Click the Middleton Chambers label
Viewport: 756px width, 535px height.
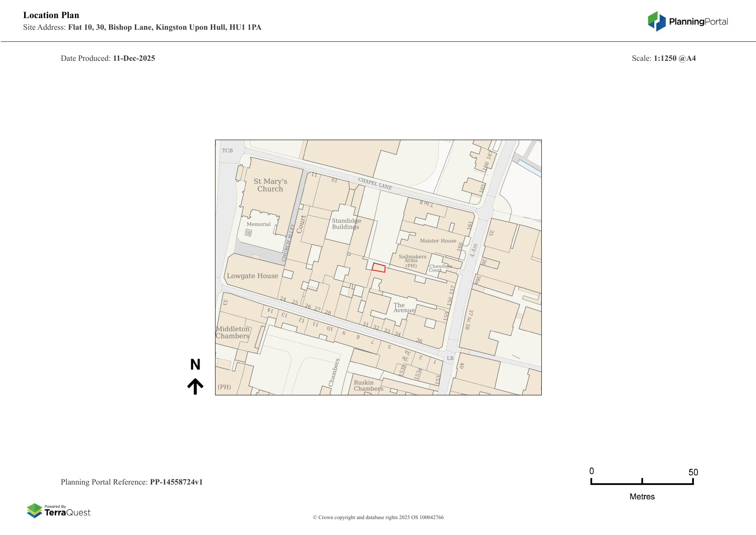tap(233, 332)
